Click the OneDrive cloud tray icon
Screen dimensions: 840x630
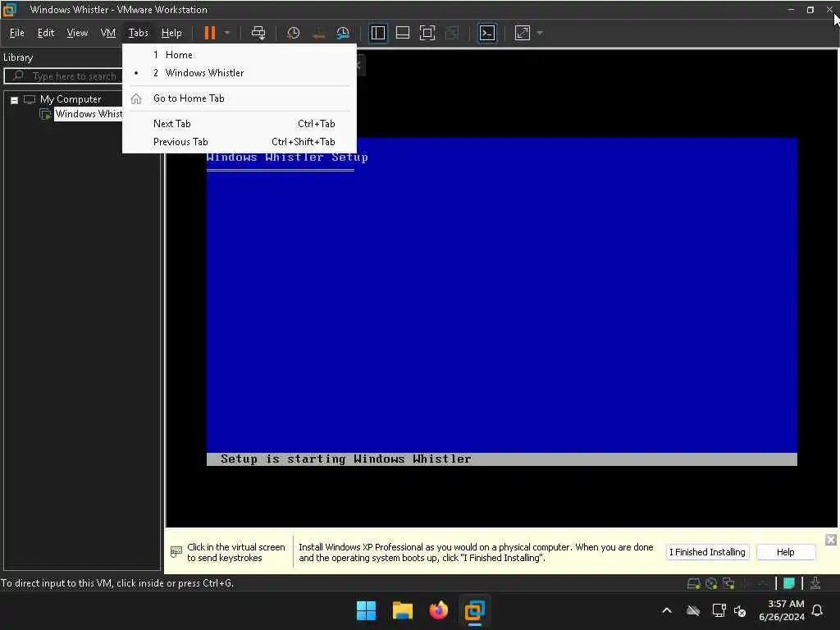point(692,610)
